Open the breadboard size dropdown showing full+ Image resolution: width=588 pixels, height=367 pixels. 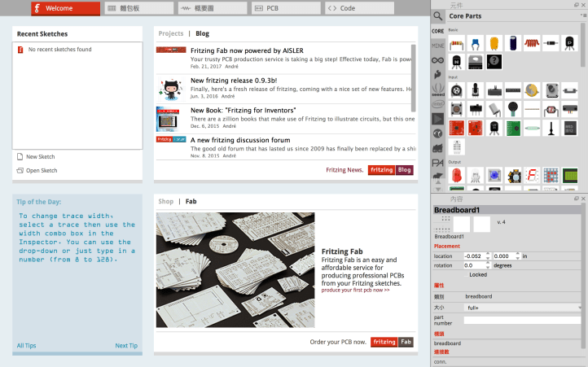click(523, 308)
